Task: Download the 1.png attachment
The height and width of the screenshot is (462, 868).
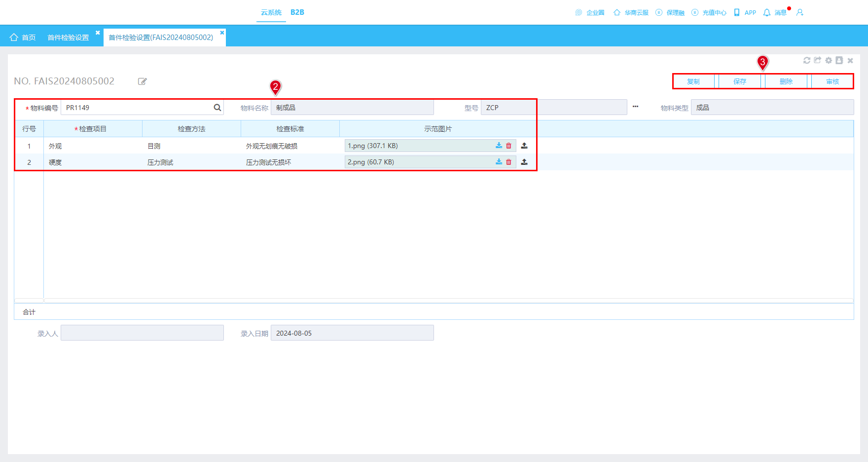Action: (x=499, y=146)
